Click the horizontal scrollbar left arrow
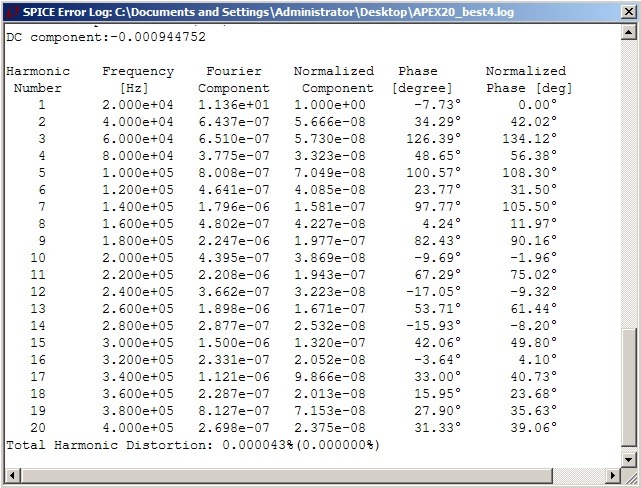 point(12,475)
